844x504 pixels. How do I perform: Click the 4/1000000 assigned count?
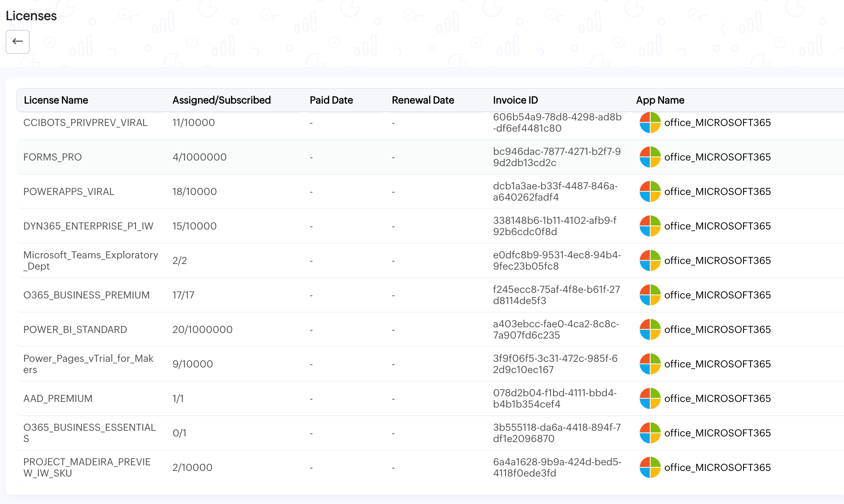click(x=199, y=157)
